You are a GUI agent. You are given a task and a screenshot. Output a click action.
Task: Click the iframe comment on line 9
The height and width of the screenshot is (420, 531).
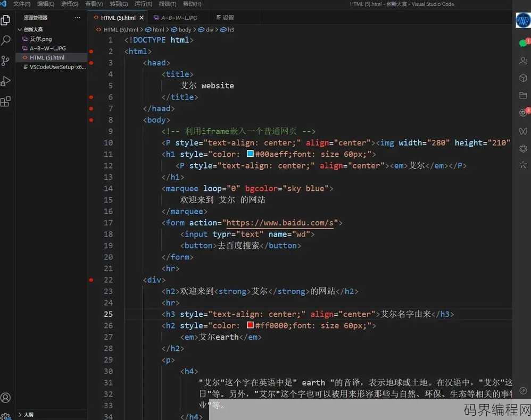238,131
